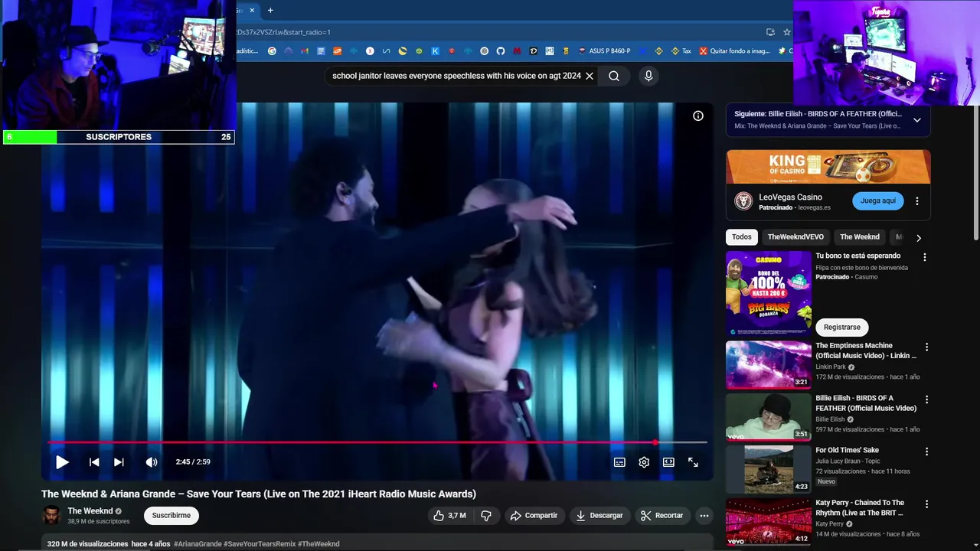Switch to theater mode

click(668, 462)
